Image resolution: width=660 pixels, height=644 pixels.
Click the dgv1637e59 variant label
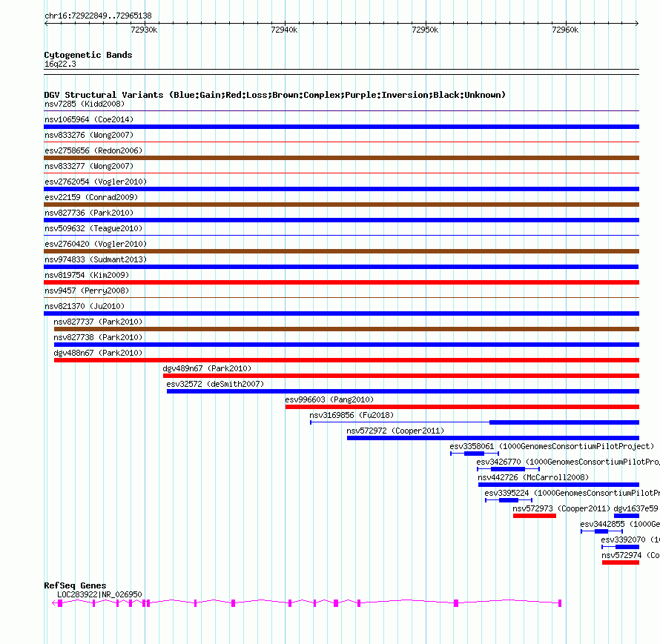pos(636,508)
